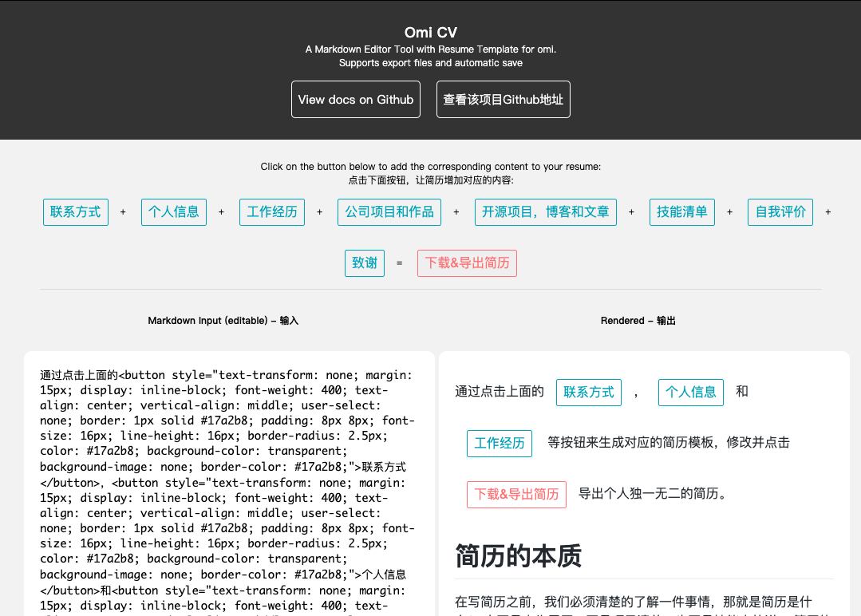Image resolution: width=861 pixels, height=616 pixels.
Task: Insert the 公司项目和作品 section
Action: click(x=389, y=212)
